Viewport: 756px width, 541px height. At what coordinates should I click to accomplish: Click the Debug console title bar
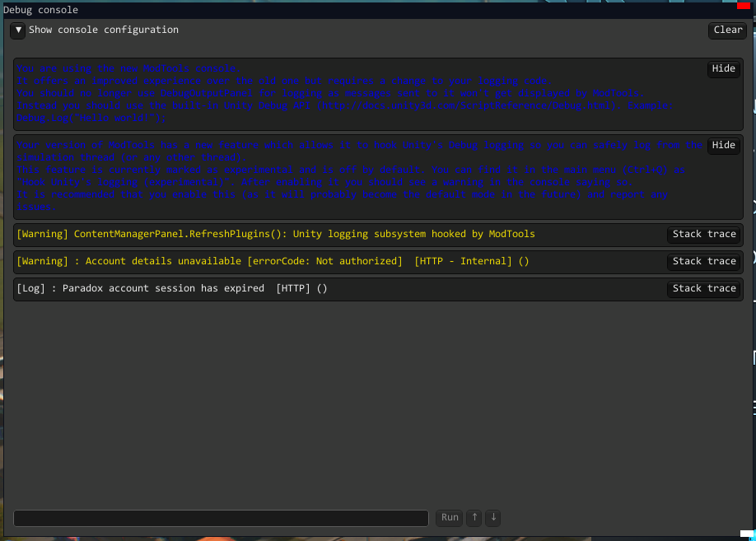tap(329, 10)
